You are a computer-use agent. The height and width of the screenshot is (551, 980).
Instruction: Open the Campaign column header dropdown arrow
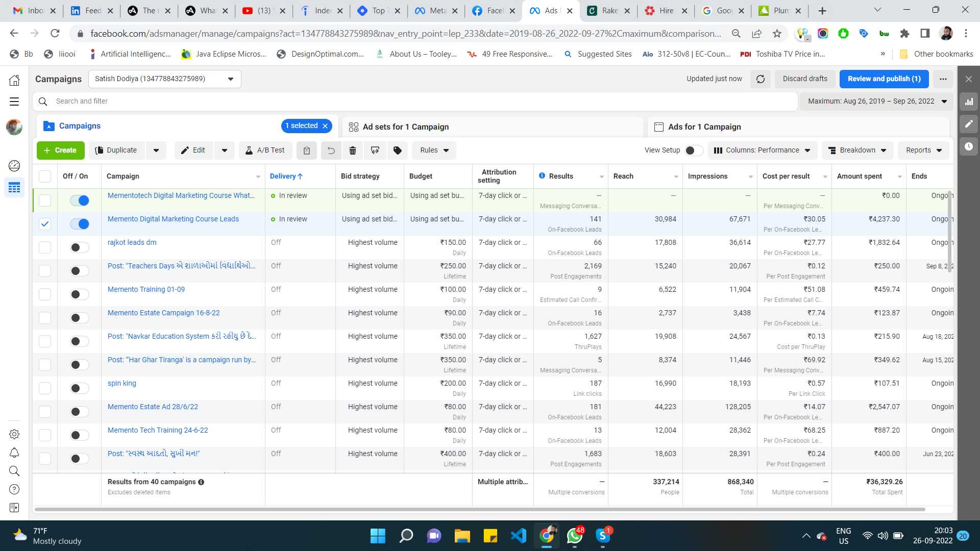(258, 177)
